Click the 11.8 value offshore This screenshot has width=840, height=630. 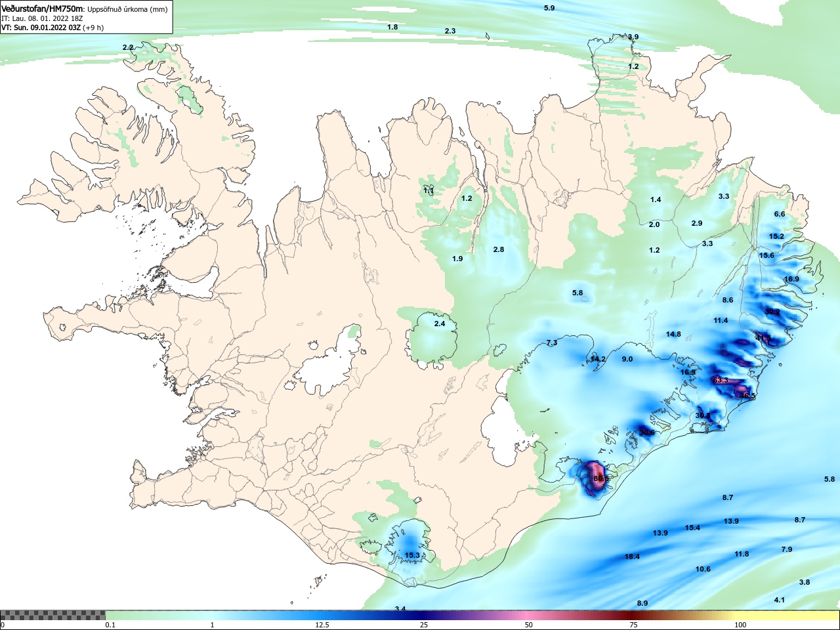tap(742, 554)
